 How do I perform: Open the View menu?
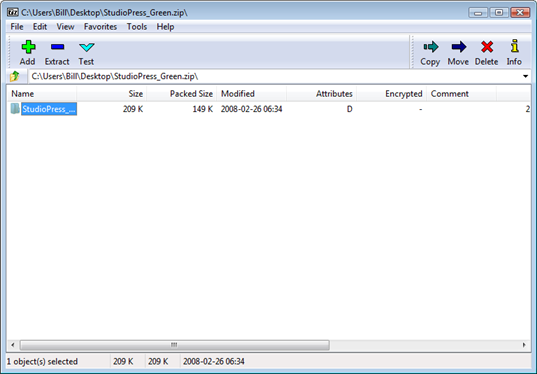(65, 27)
